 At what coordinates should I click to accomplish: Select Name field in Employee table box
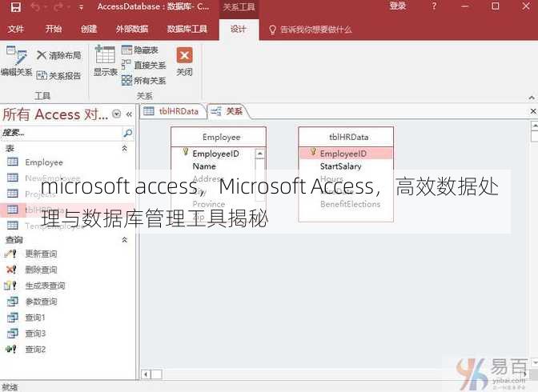coord(204,166)
